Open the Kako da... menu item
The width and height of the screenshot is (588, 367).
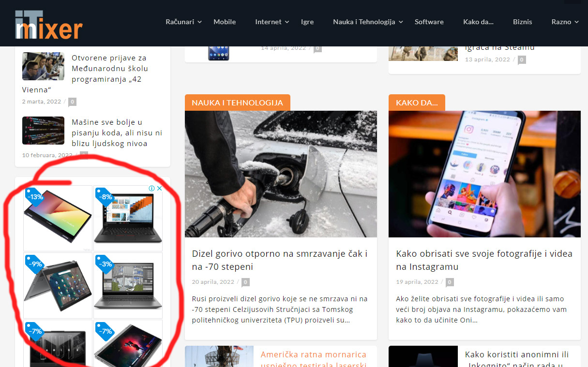(478, 22)
